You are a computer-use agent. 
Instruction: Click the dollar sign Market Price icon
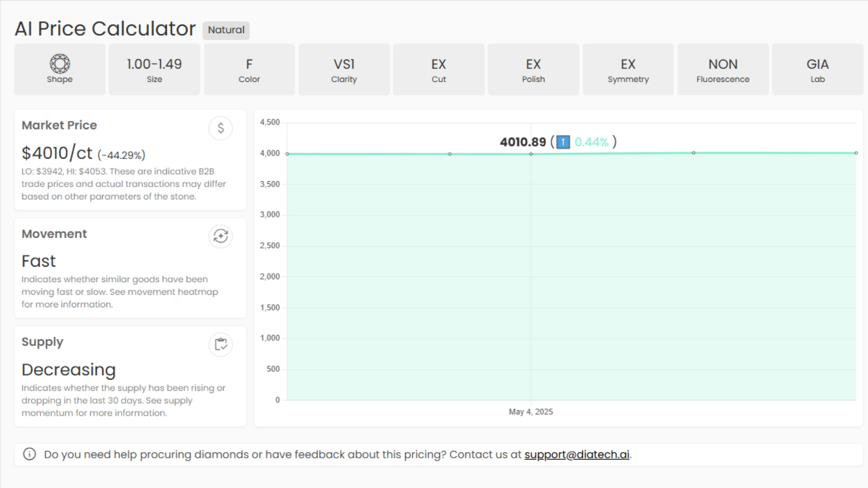point(221,128)
